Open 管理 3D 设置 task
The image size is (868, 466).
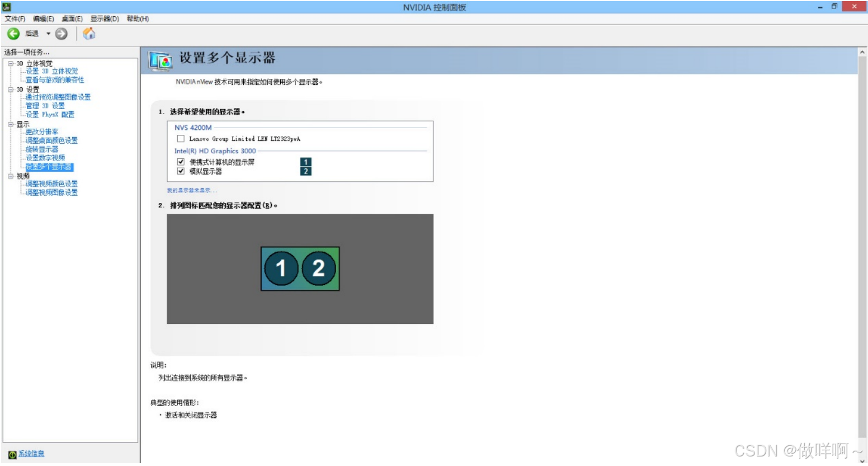pos(45,106)
